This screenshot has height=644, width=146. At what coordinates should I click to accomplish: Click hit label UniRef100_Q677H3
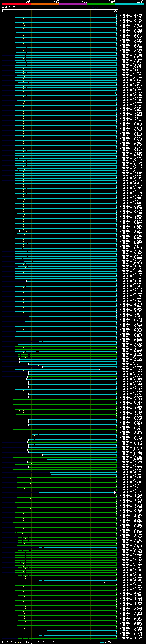(131, 98)
